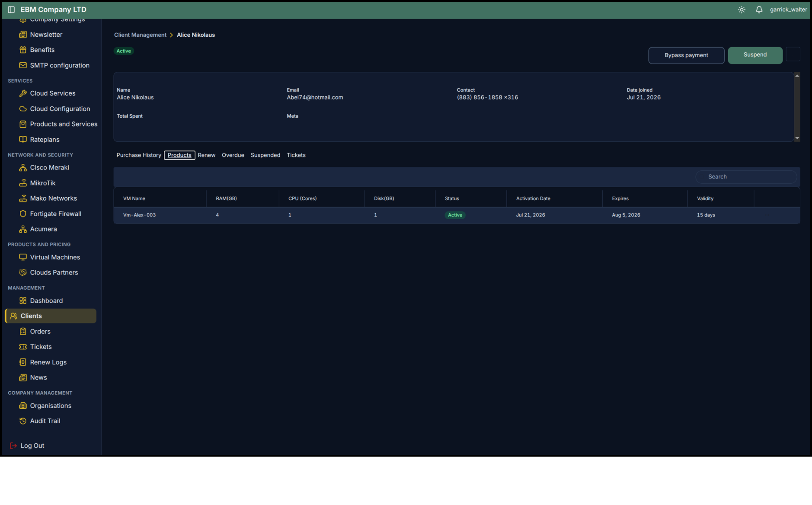Open the client Tickets tab

pyautogui.click(x=296, y=155)
